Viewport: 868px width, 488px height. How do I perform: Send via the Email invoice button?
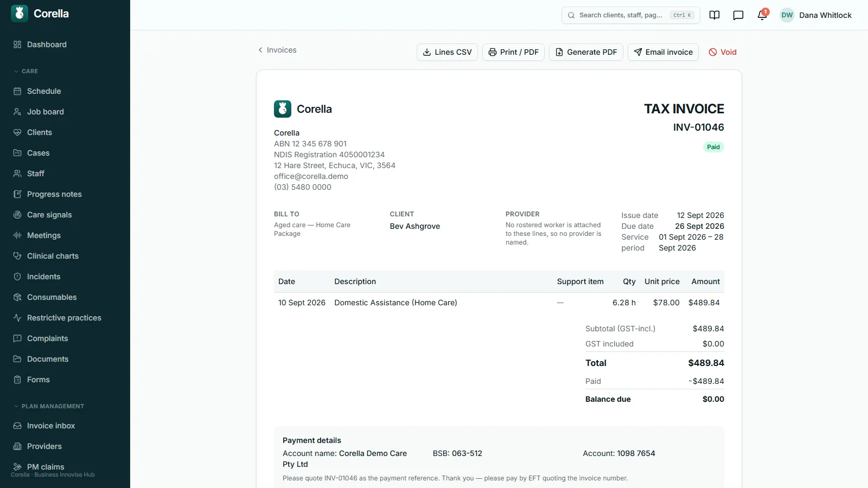click(x=663, y=52)
